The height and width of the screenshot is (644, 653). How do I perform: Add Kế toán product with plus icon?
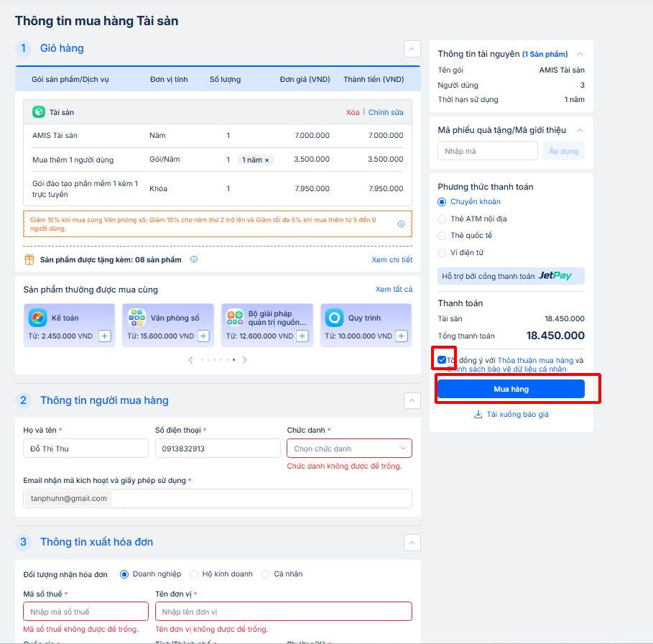click(x=105, y=336)
